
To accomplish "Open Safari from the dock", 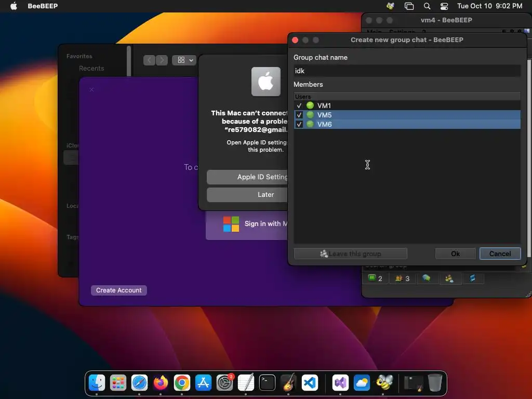I will tap(139, 383).
